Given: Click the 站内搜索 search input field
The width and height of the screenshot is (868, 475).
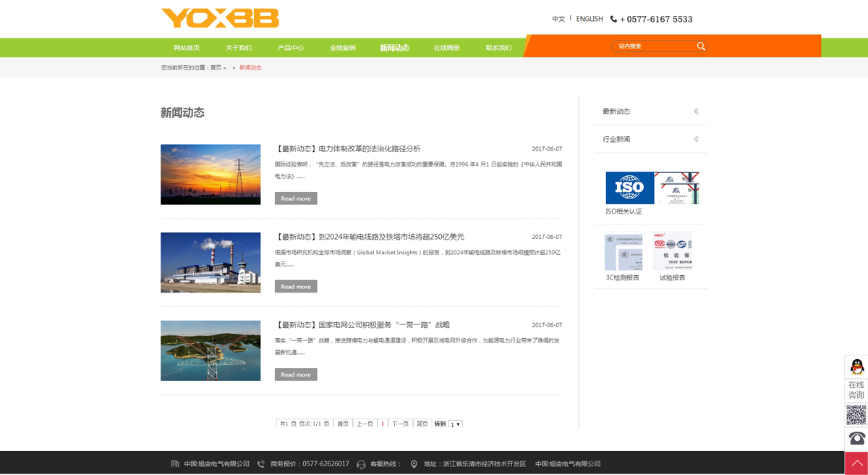Looking at the screenshot, I should 651,46.
